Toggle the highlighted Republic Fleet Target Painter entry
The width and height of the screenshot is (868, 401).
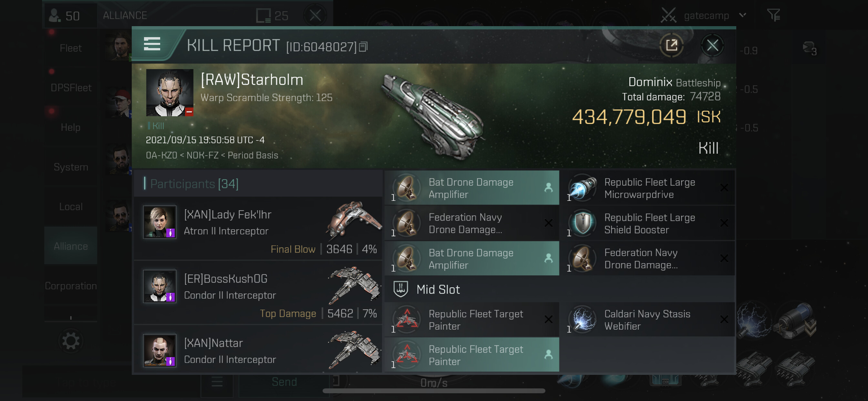471,355
